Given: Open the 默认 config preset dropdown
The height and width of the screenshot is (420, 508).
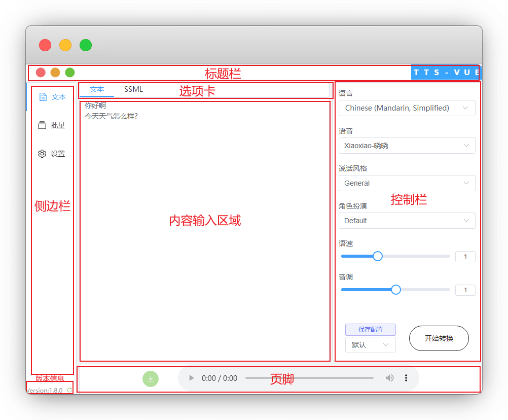Looking at the screenshot, I should (x=370, y=345).
